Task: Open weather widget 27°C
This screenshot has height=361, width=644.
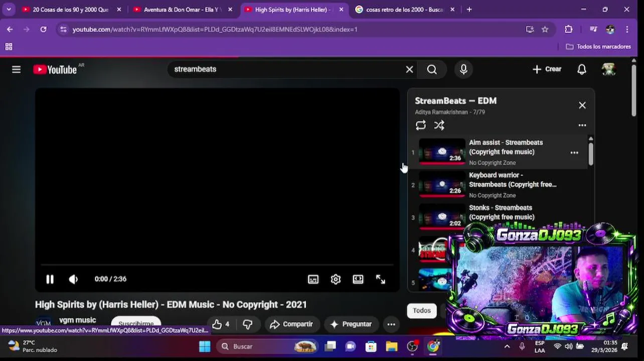Action: tap(33, 346)
